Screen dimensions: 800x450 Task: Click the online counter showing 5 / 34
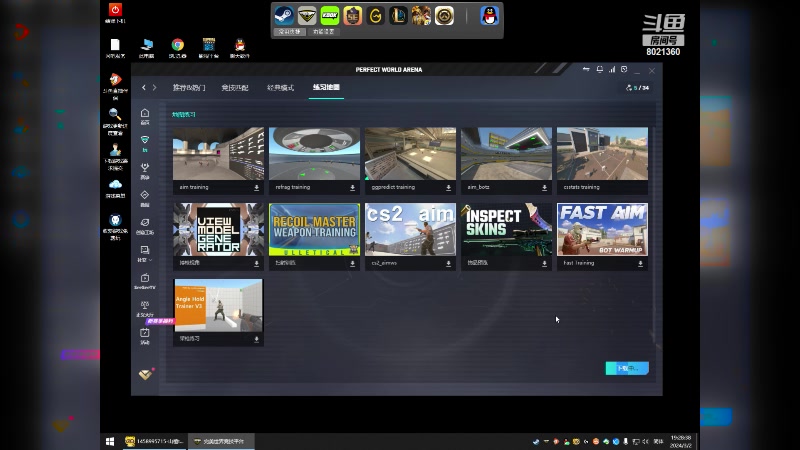638,88
